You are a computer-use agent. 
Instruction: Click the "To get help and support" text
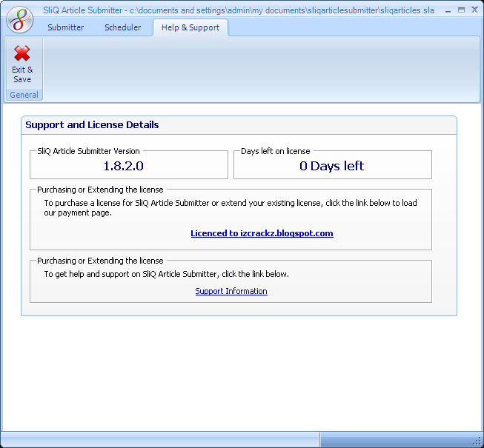pyautogui.click(x=166, y=274)
